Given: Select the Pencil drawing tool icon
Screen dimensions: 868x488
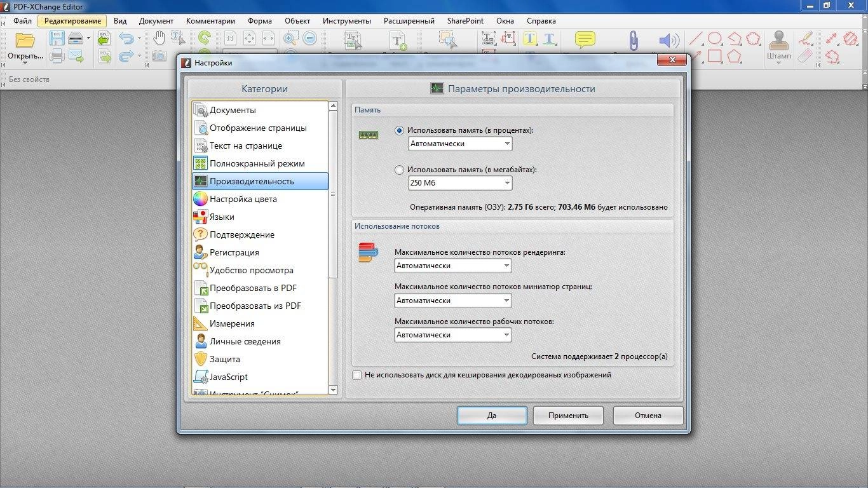Looking at the screenshot, I should tap(806, 38).
